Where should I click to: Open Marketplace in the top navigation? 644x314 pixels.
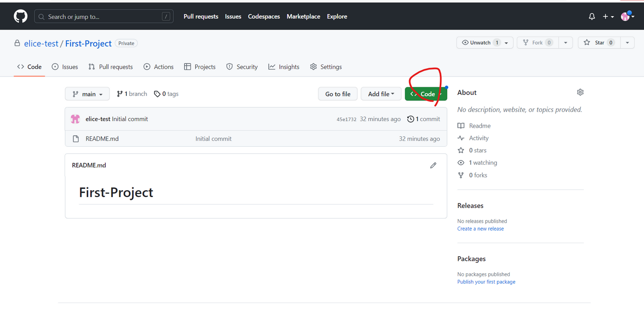coord(303,17)
